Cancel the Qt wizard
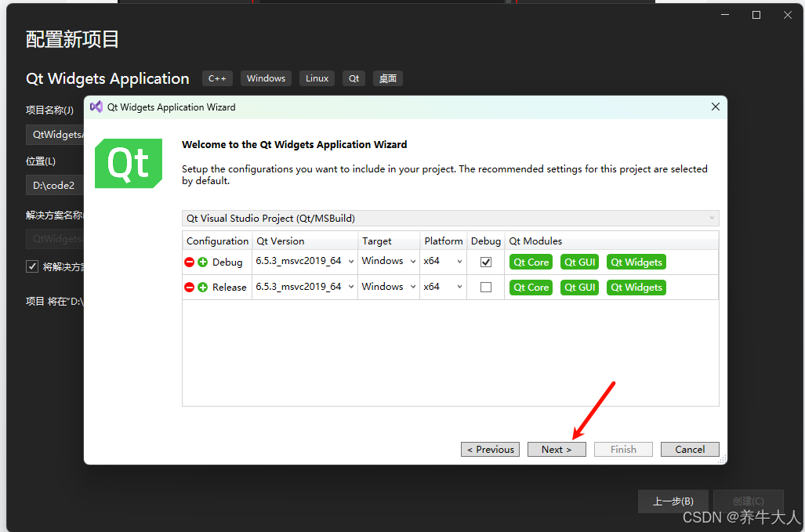Image resolution: width=805 pixels, height=532 pixels. click(690, 450)
